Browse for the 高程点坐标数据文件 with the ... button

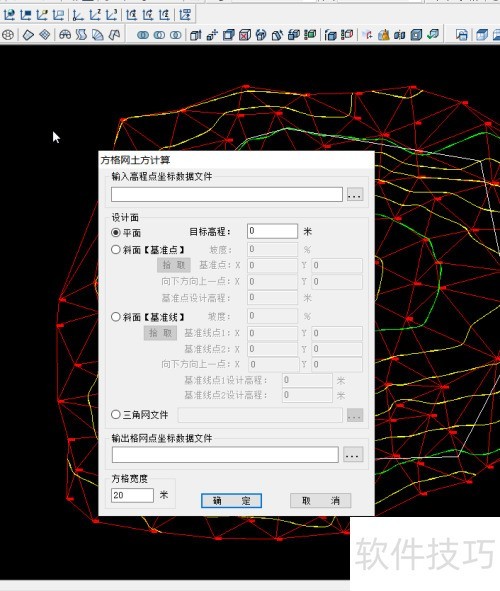coord(355,194)
